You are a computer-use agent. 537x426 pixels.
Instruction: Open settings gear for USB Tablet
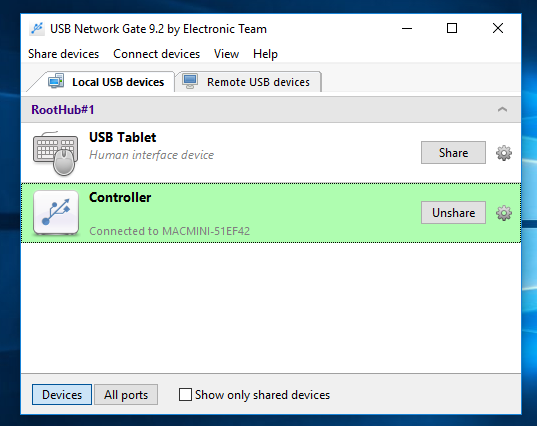[x=504, y=153]
